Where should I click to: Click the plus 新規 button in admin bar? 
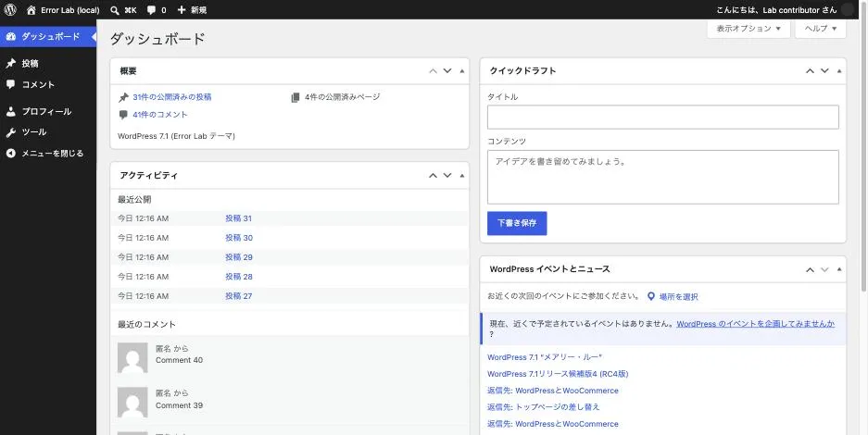pyautogui.click(x=192, y=10)
